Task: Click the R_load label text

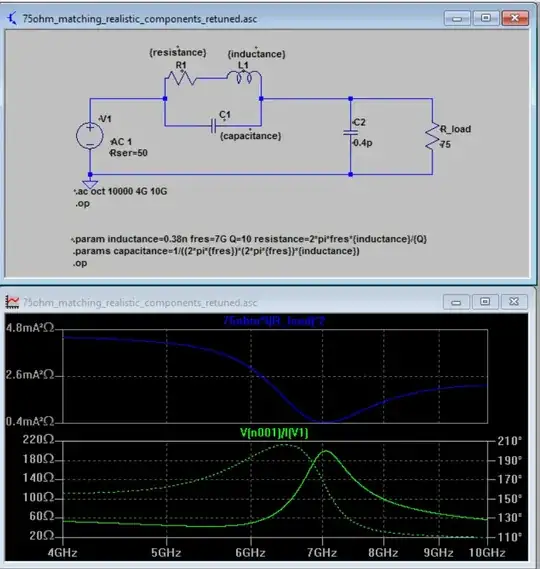Action: pyautogui.click(x=455, y=129)
